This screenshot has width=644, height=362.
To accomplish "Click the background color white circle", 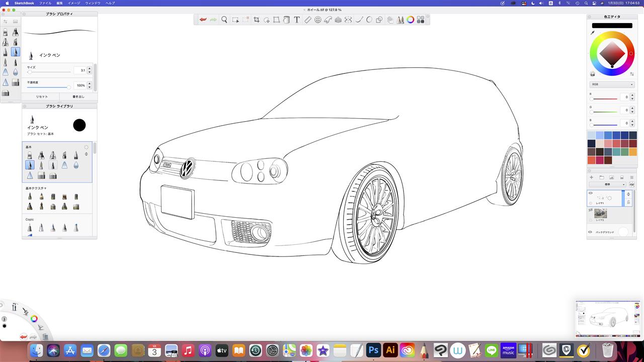I will point(623,232).
